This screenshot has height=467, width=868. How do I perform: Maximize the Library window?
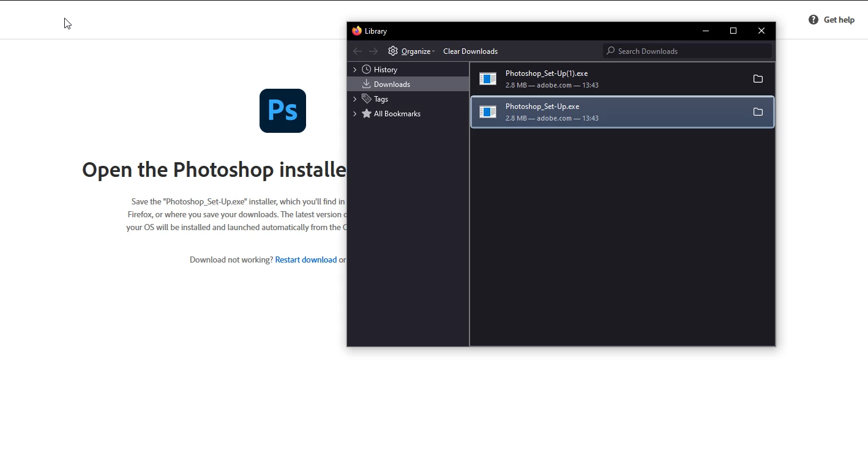click(x=733, y=31)
